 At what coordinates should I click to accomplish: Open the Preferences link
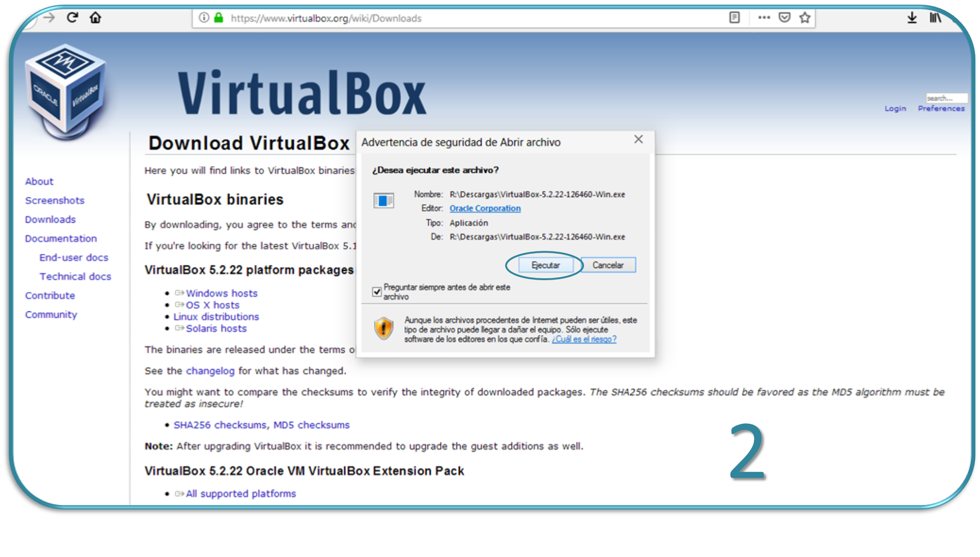[x=941, y=108]
